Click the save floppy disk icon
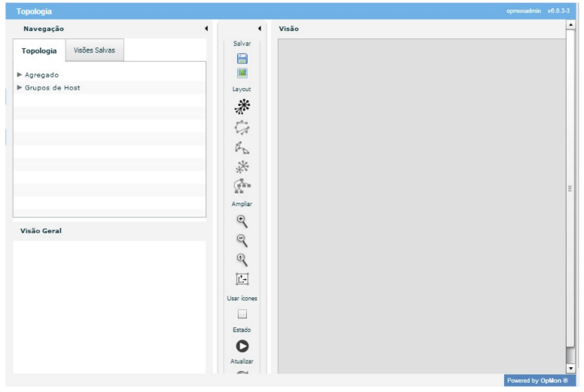This screenshot has width=584, height=392. click(242, 59)
